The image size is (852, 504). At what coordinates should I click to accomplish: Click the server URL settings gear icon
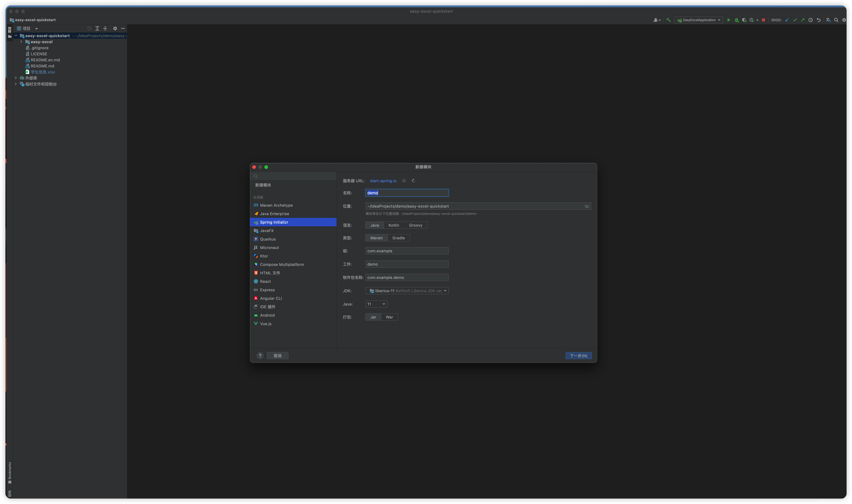(x=404, y=181)
